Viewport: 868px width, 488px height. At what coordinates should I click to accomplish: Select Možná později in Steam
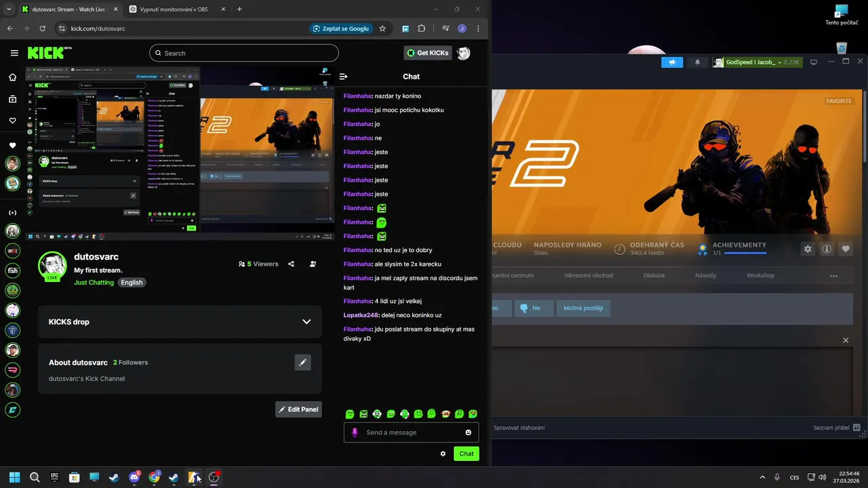[x=583, y=308]
